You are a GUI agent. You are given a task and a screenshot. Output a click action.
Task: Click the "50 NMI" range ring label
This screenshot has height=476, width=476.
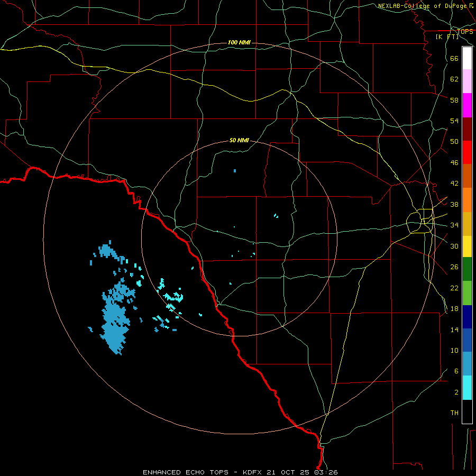[x=239, y=140]
